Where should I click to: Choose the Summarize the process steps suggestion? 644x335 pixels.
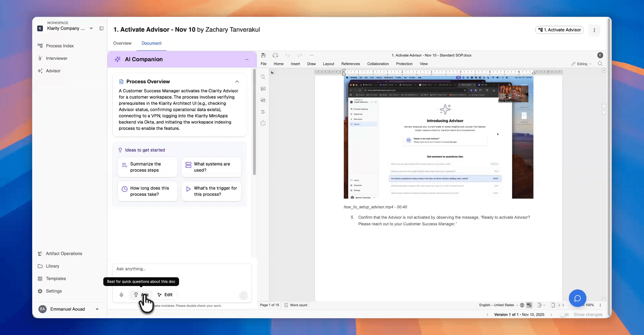(148, 167)
